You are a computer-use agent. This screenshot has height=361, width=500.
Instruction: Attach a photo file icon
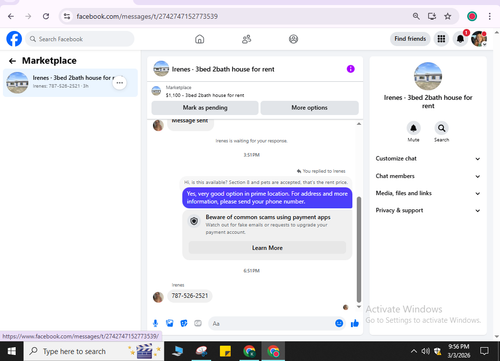[x=170, y=323]
